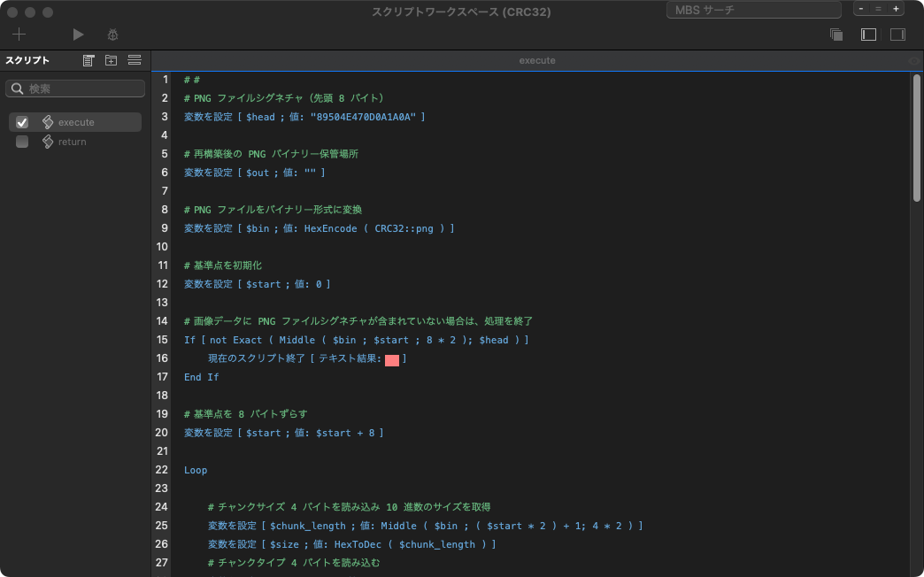The height and width of the screenshot is (577, 924).
Task: Select the $chunk_length 変数を設定 step
Action: click(x=426, y=526)
